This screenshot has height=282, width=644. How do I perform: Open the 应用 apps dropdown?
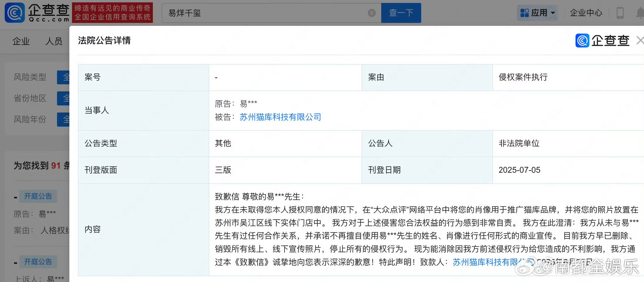click(538, 13)
